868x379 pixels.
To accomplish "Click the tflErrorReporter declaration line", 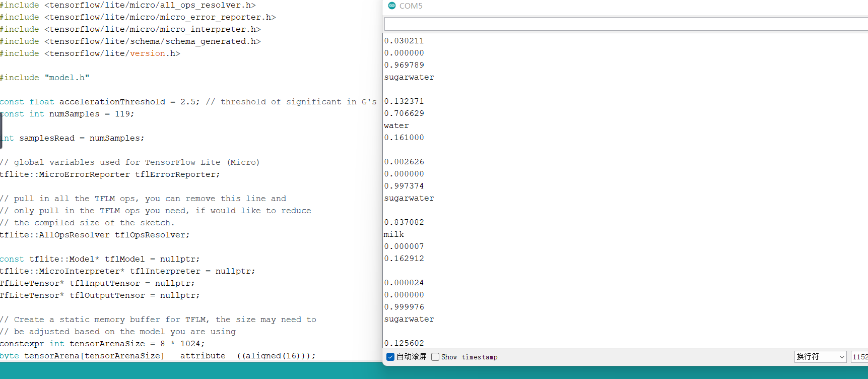I will 110,174.
